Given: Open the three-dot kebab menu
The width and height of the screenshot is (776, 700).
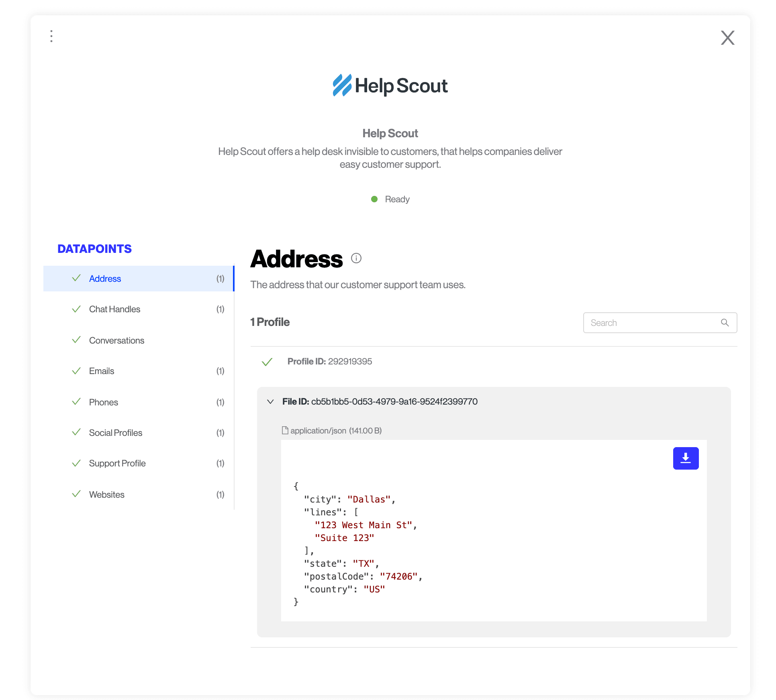Looking at the screenshot, I should pyautogui.click(x=51, y=36).
